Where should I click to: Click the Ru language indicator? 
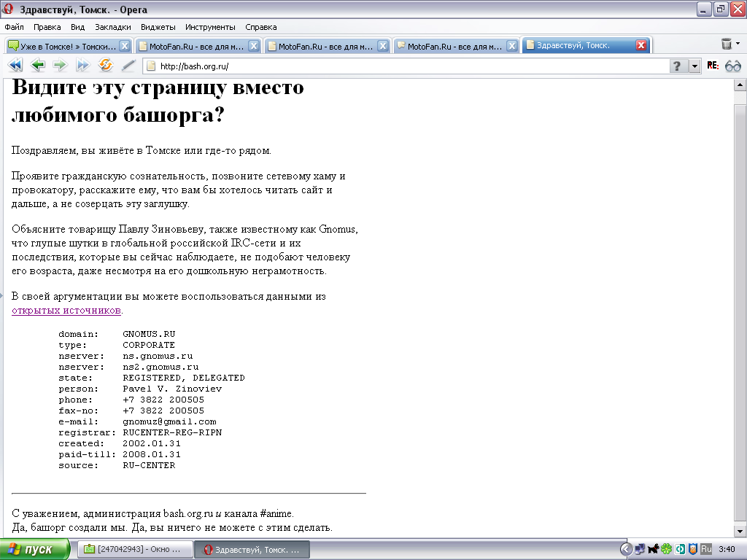[x=706, y=549]
